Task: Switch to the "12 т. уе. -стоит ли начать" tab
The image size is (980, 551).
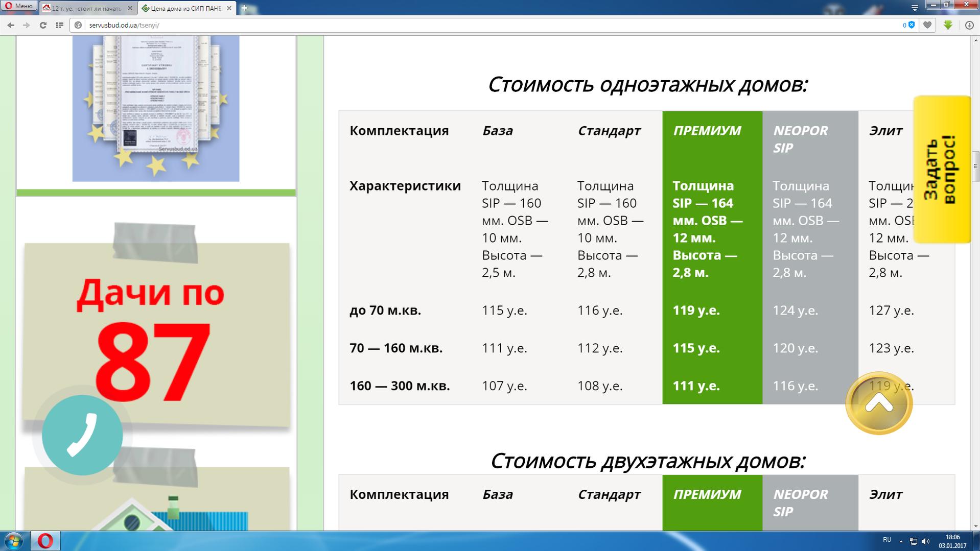Action: 86,8
